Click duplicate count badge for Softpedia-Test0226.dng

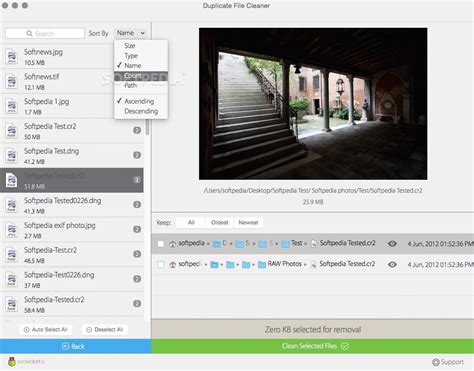click(137, 279)
